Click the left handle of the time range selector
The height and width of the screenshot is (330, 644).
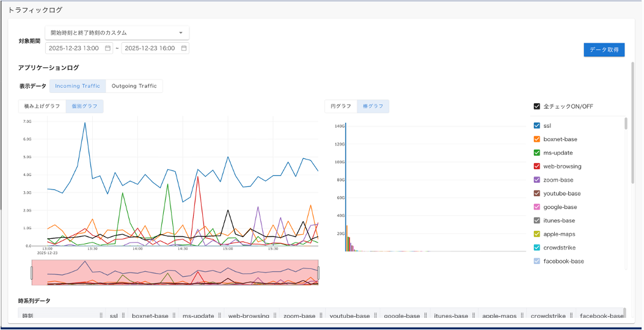click(x=32, y=273)
